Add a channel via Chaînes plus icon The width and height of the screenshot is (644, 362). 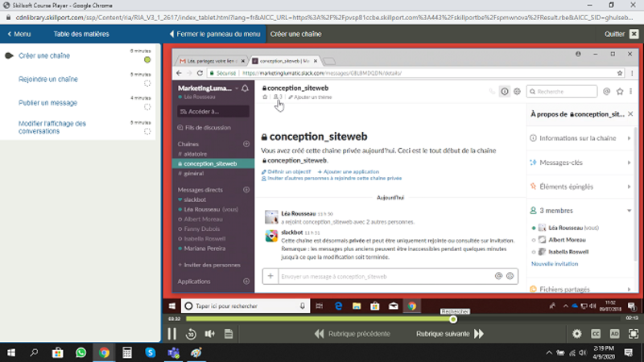246,144
